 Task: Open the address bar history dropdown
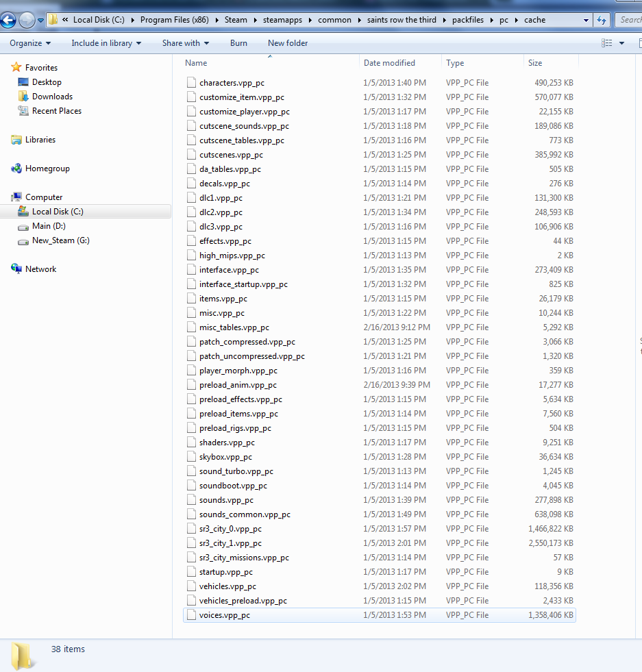point(586,20)
